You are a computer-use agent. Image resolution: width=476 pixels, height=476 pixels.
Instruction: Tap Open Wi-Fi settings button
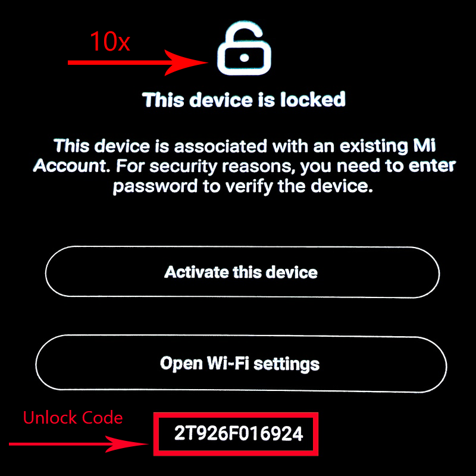(x=241, y=364)
